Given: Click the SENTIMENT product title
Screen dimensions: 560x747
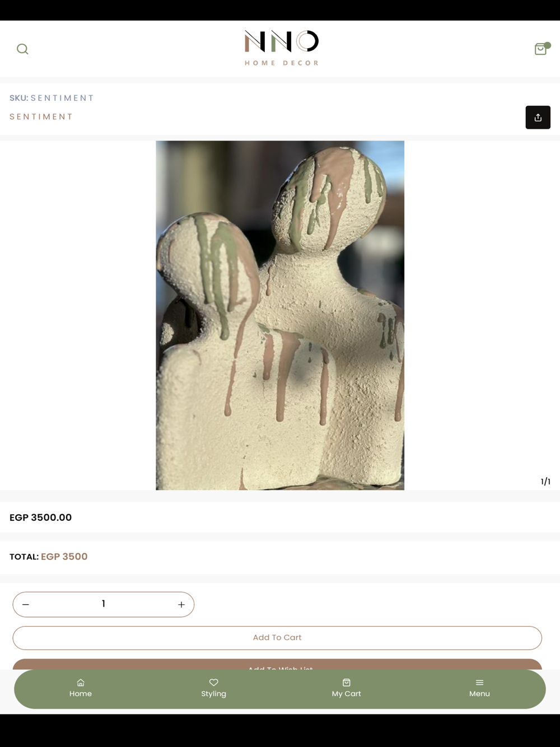Looking at the screenshot, I should (x=41, y=116).
